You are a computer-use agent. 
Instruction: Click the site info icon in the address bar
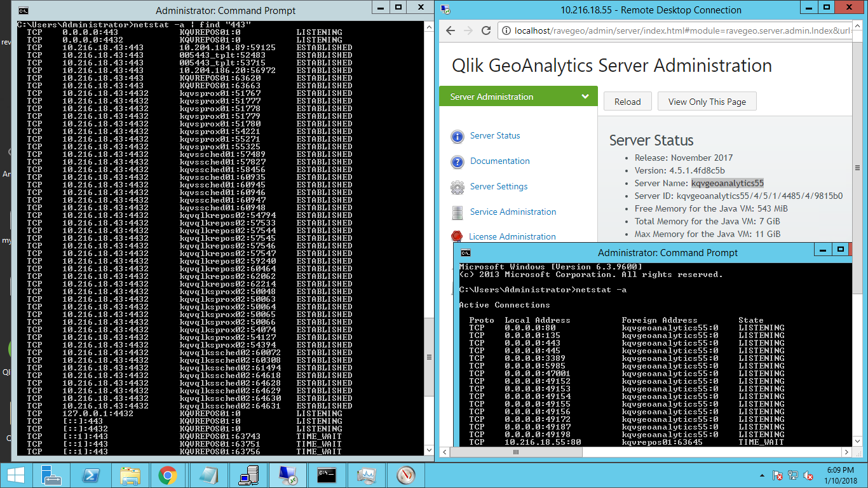coord(506,30)
